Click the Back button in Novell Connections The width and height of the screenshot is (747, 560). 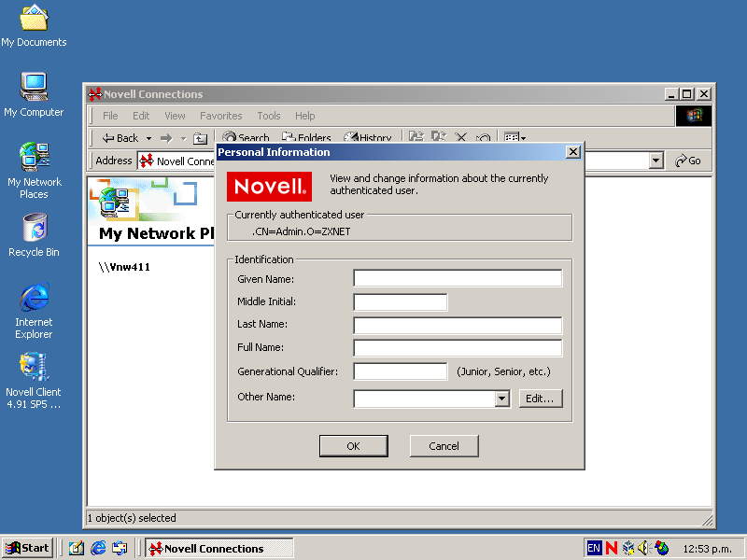[x=120, y=138]
